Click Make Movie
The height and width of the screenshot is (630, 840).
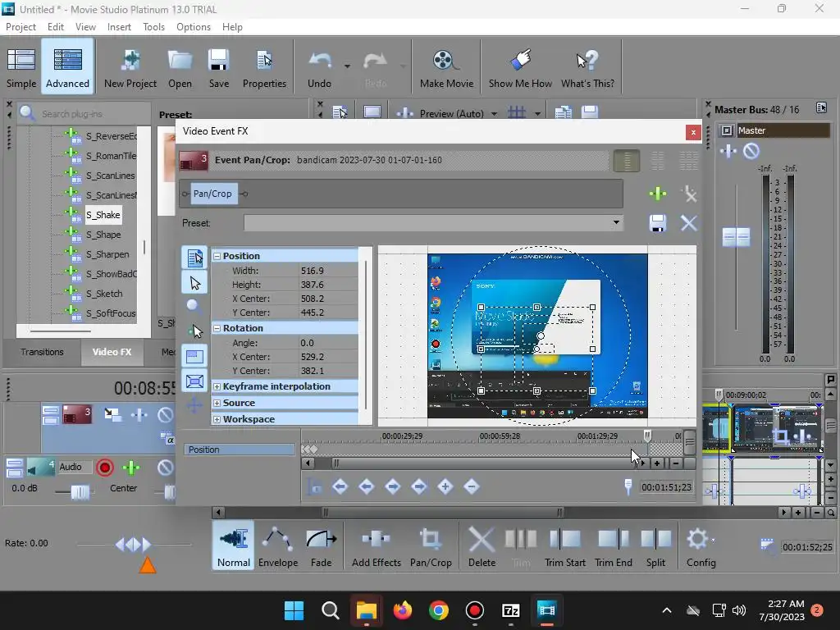point(446,67)
